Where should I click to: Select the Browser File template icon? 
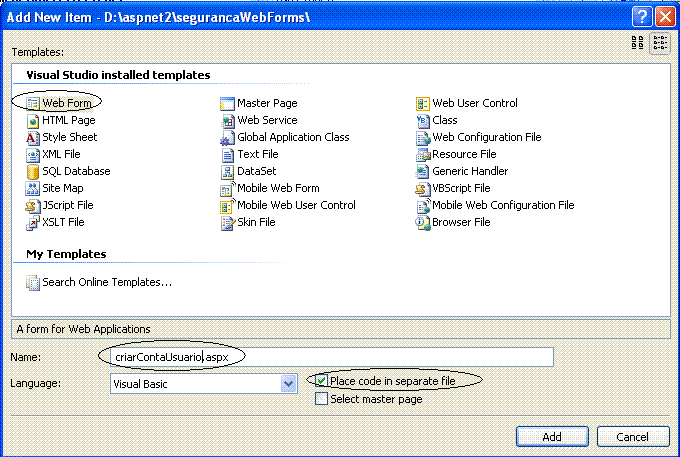[422, 223]
